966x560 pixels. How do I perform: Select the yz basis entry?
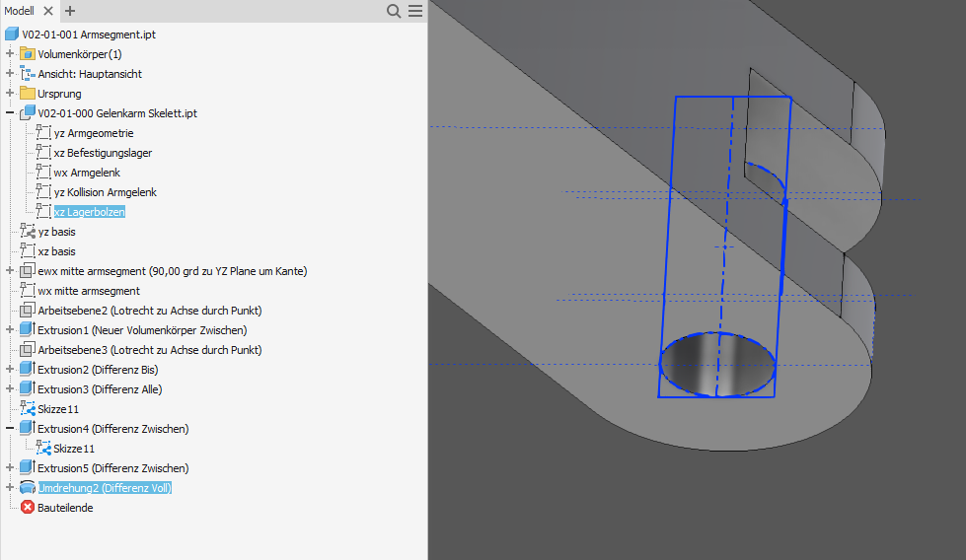(56, 232)
